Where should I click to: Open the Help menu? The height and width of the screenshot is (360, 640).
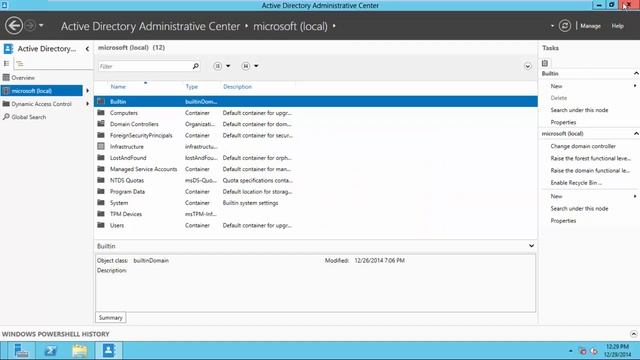tap(617, 26)
